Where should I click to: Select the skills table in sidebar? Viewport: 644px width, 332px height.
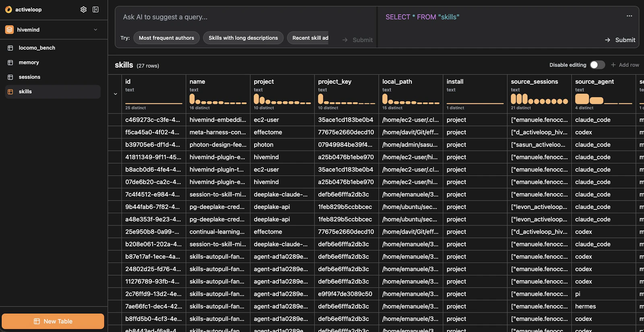53,91
